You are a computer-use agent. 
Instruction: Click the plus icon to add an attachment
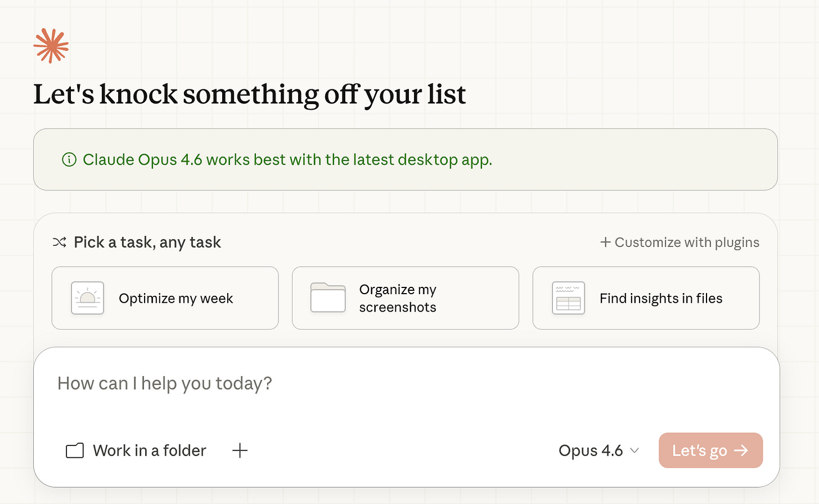[x=240, y=451]
